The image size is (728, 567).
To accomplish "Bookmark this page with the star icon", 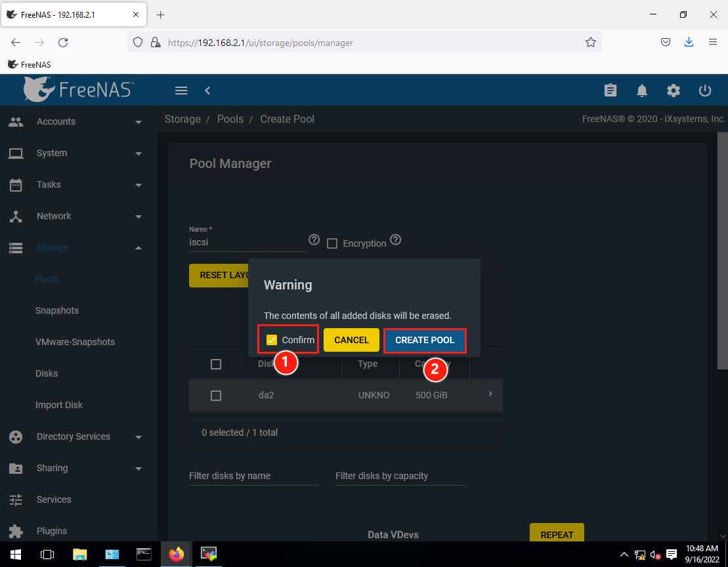I will coord(591,43).
